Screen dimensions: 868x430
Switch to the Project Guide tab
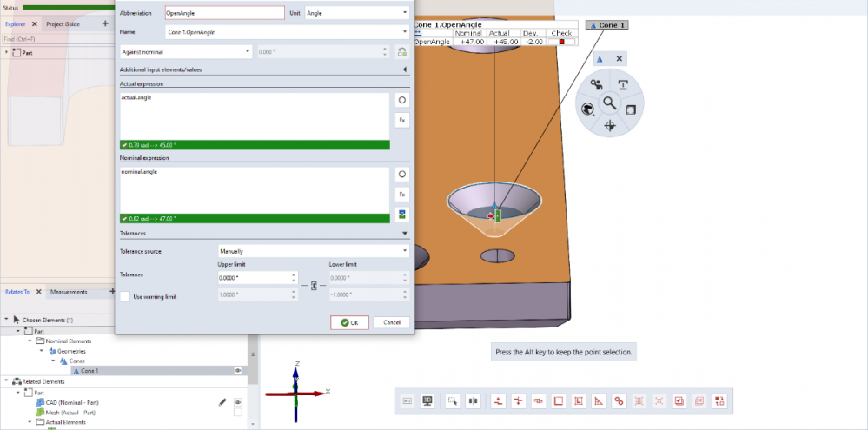pos(63,24)
